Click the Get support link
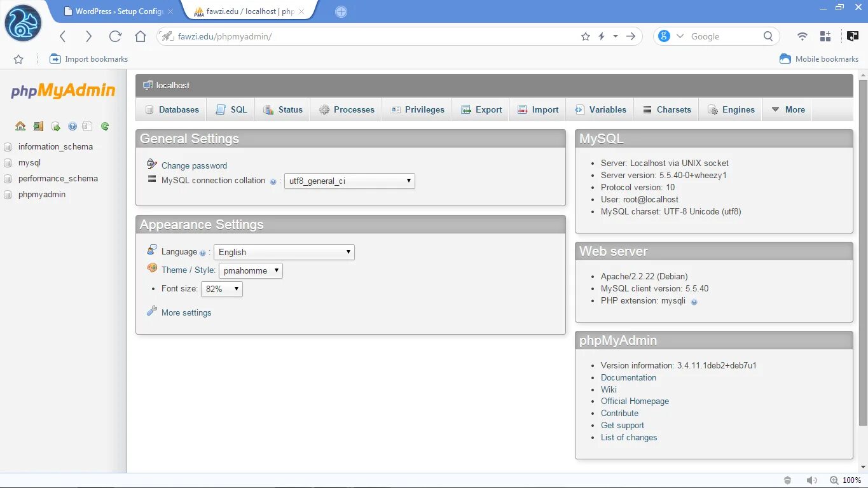The image size is (868, 488). (x=623, y=426)
